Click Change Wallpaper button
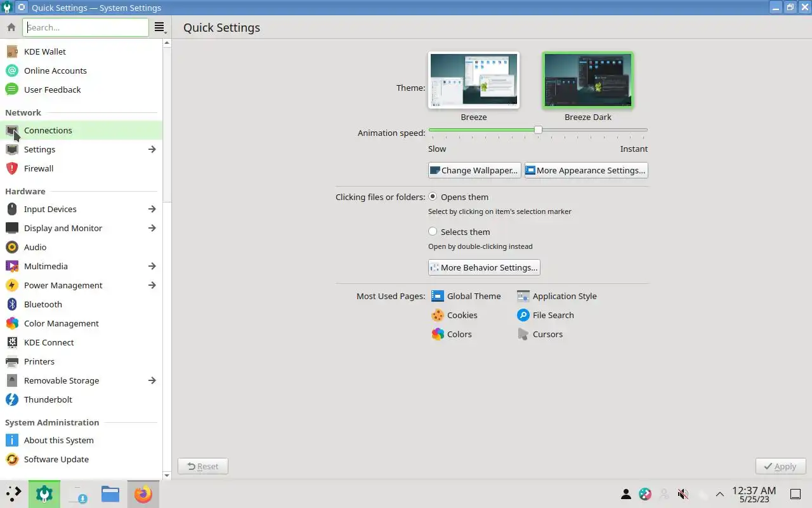The image size is (812, 508). point(475,170)
